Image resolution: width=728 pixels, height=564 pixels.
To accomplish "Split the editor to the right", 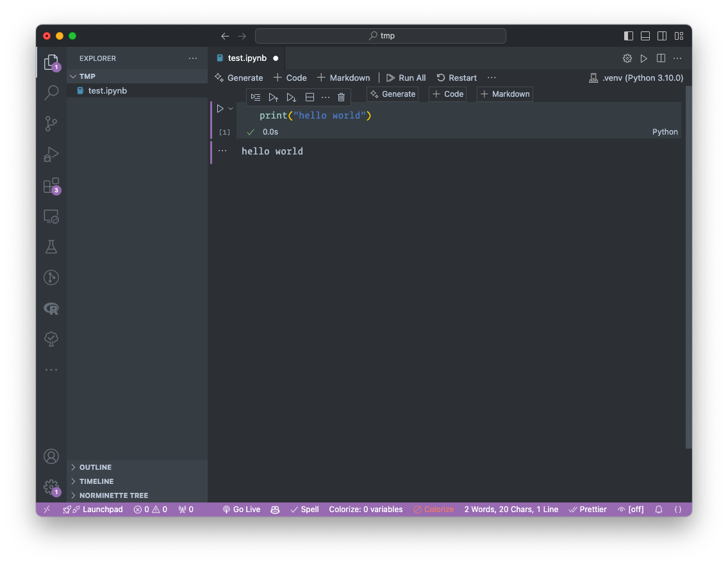I will pos(661,58).
